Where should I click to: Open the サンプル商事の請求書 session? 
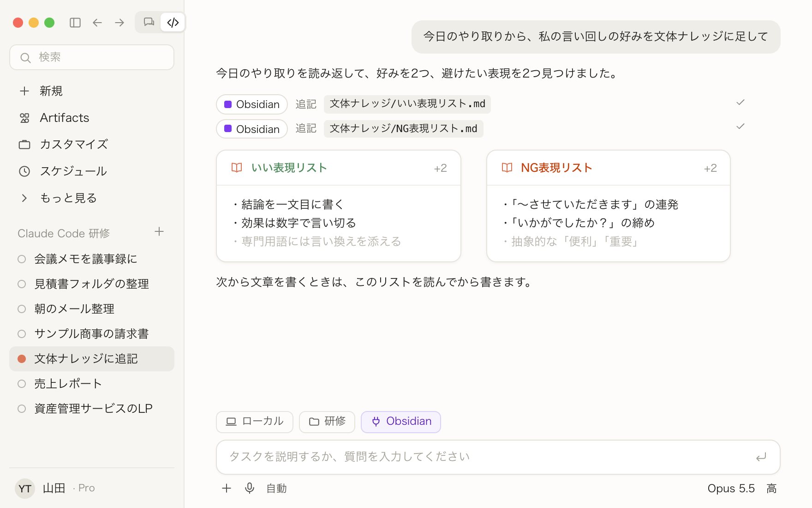coord(92,334)
